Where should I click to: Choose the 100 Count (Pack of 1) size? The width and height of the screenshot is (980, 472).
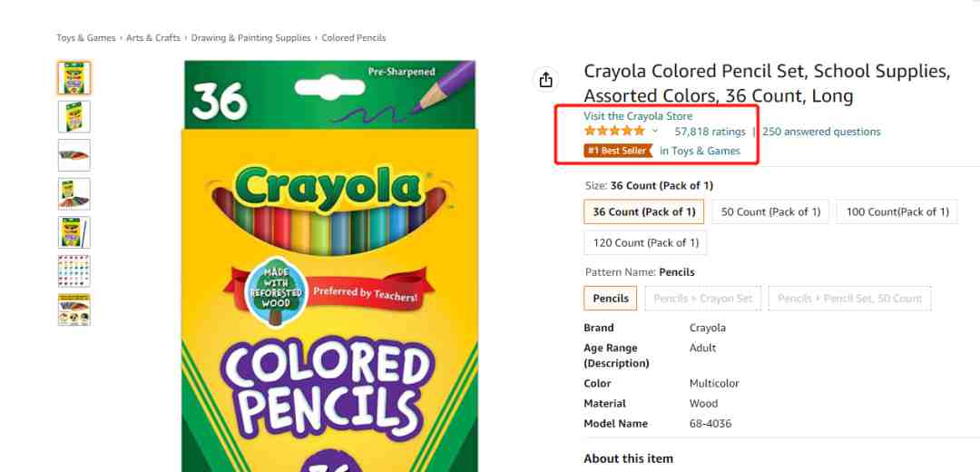coord(897,211)
